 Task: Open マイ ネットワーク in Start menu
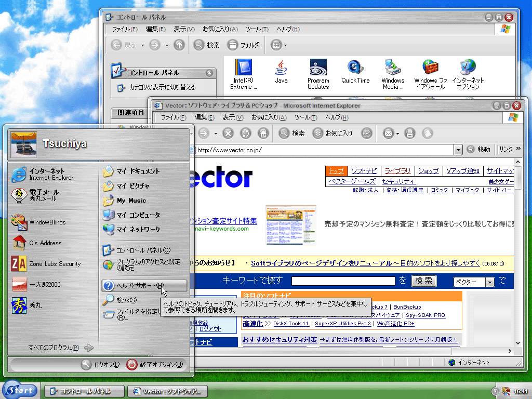(x=131, y=230)
